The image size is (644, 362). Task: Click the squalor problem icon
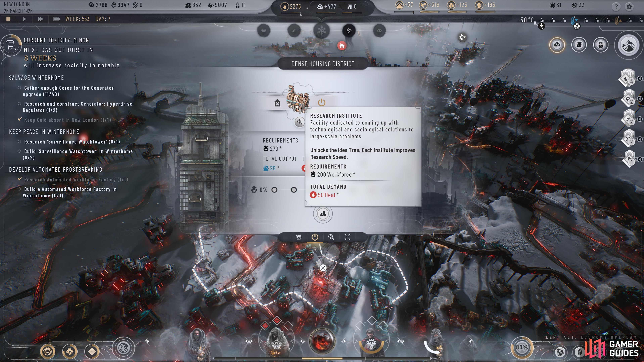(x=349, y=31)
